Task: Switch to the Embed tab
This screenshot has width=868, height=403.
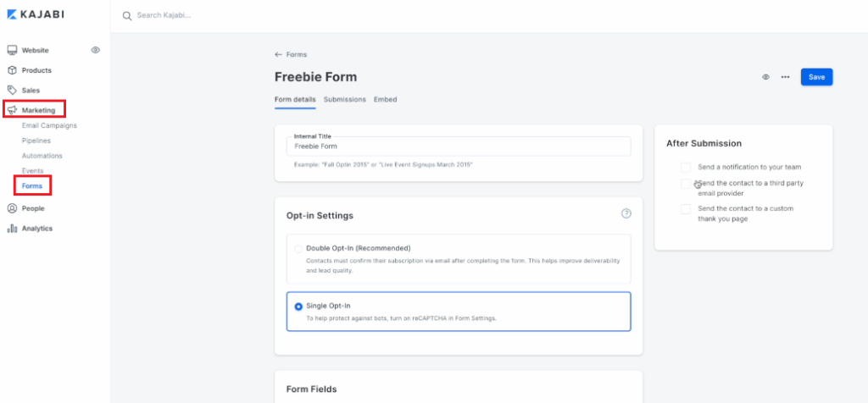Action: pos(386,100)
